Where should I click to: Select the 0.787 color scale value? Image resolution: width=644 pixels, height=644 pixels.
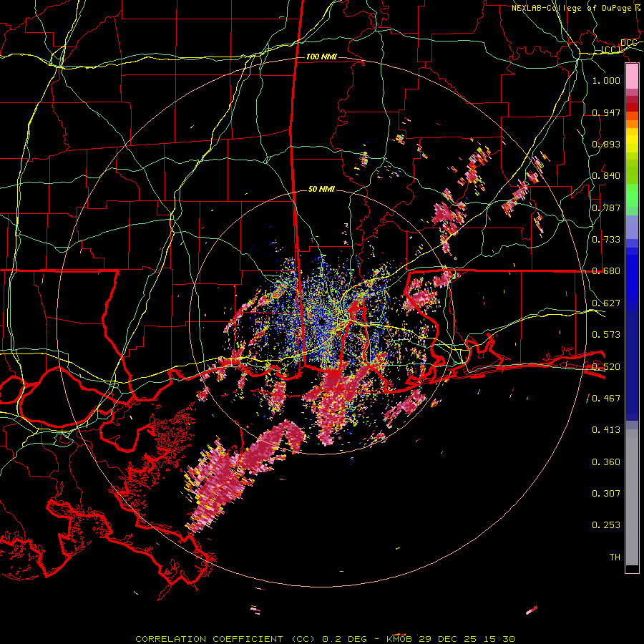point(606,208)
